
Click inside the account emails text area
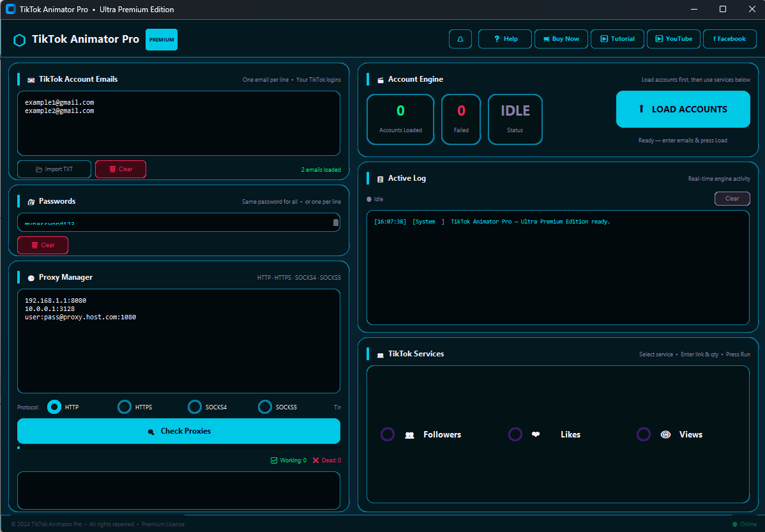[x=179, y=123]
